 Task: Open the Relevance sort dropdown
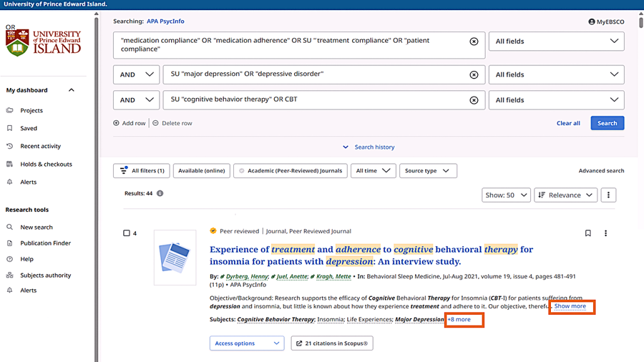[565, 195]
